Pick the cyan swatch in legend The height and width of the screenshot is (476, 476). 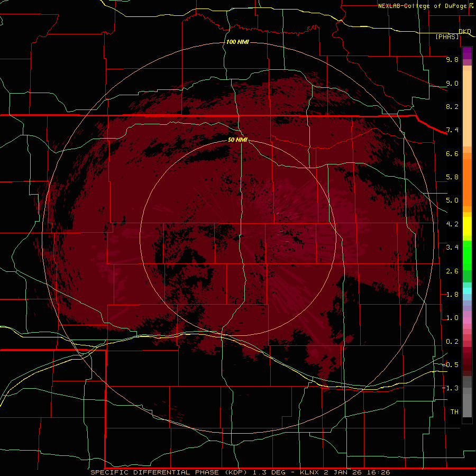point(467,291)
